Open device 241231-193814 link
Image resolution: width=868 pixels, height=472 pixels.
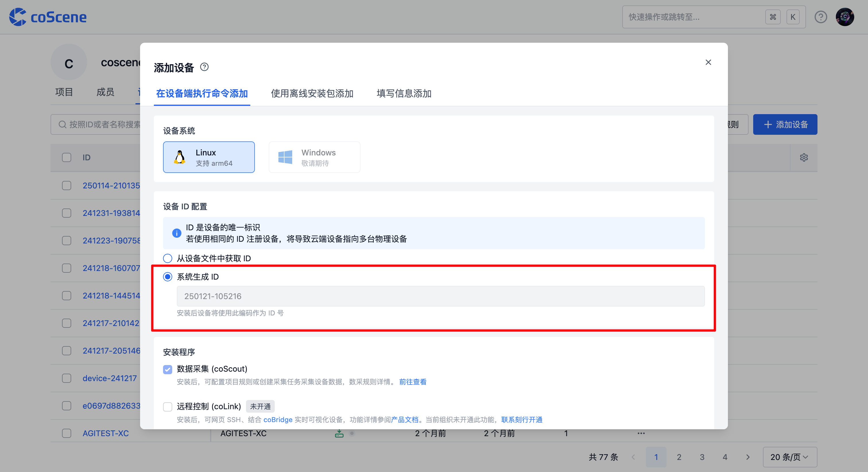(111, 213)
